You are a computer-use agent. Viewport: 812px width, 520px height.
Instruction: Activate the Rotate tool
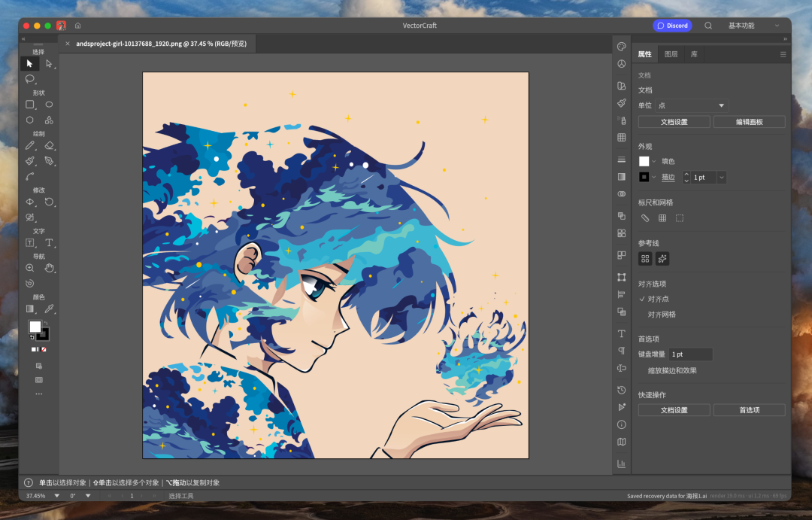(x=49, y=202)
